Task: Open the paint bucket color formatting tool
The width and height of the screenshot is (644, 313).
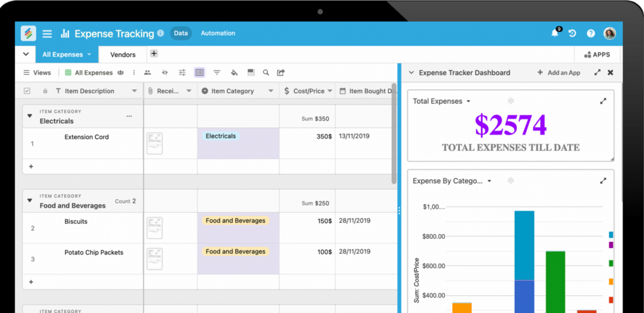Action: (x=234, y=73)
